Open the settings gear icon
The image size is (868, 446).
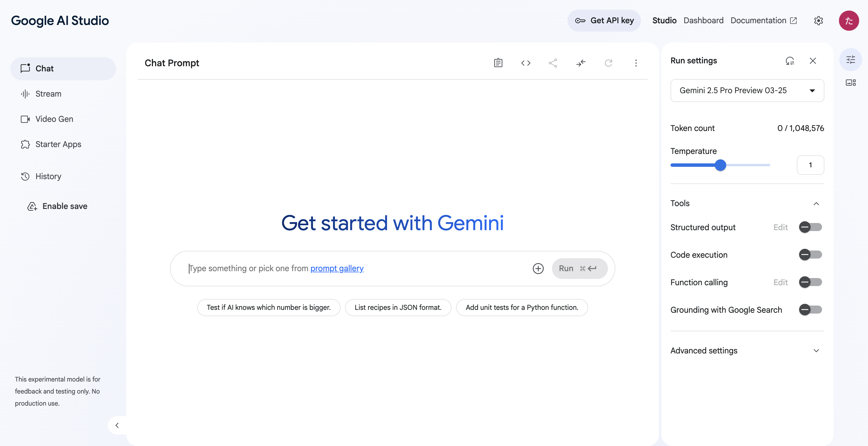tap(818, 21)
